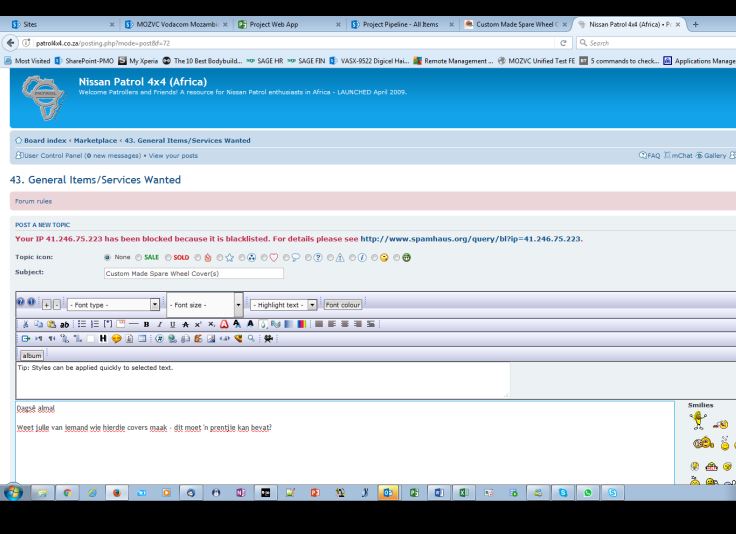Select the flame topic icon radio
Screen dimensions: 736x534
pos(198,257)
